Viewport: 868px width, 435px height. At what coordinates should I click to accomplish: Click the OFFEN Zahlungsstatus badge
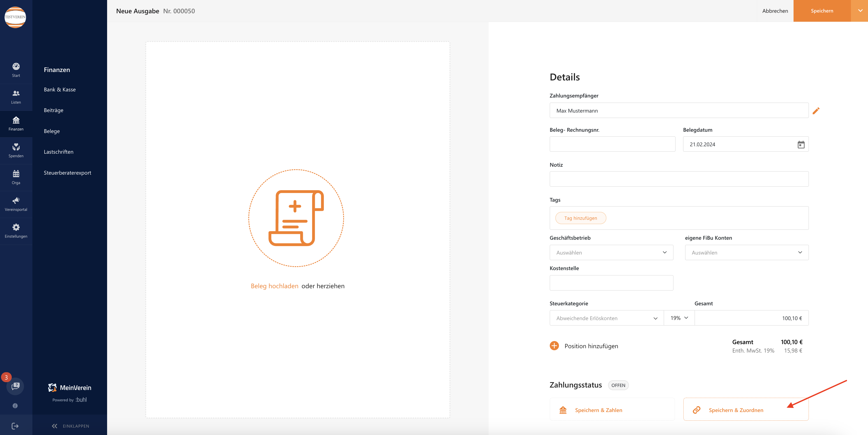point(617,384)
